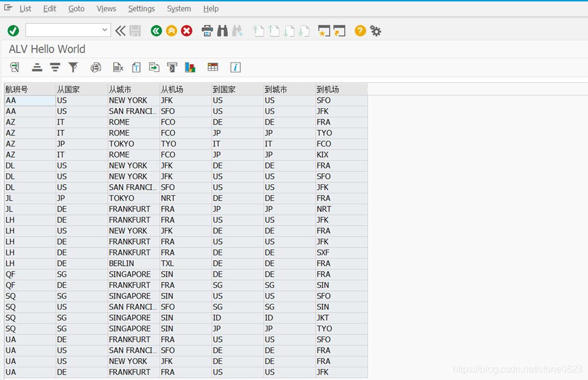
Task: Click the Print icon in standard toolbar
Action: coord(207,30)
